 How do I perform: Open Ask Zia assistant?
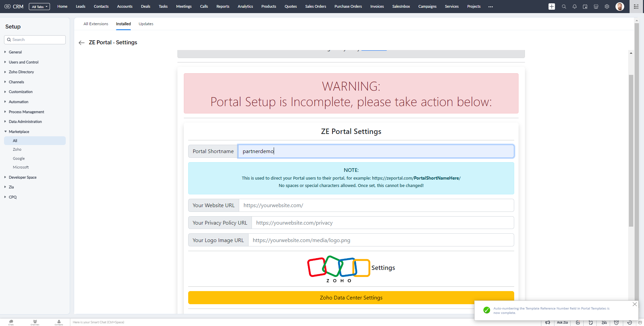tap(562, 323)
